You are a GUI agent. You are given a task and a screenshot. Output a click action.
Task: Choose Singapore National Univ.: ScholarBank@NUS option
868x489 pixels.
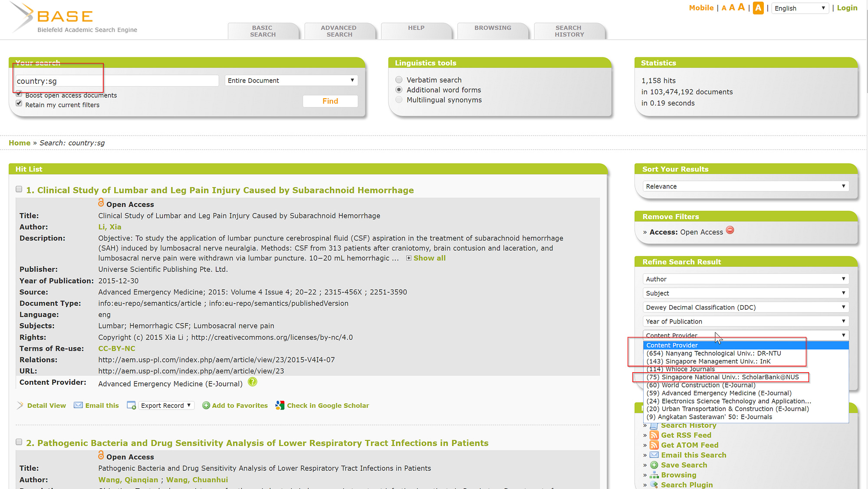click(722, 377)
